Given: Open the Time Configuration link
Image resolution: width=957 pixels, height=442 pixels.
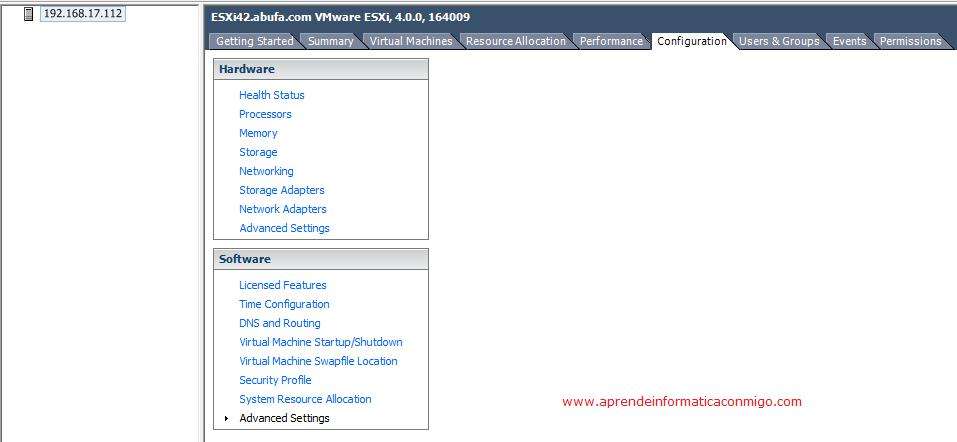Looking at the screenshot, I should pos(284,304).
